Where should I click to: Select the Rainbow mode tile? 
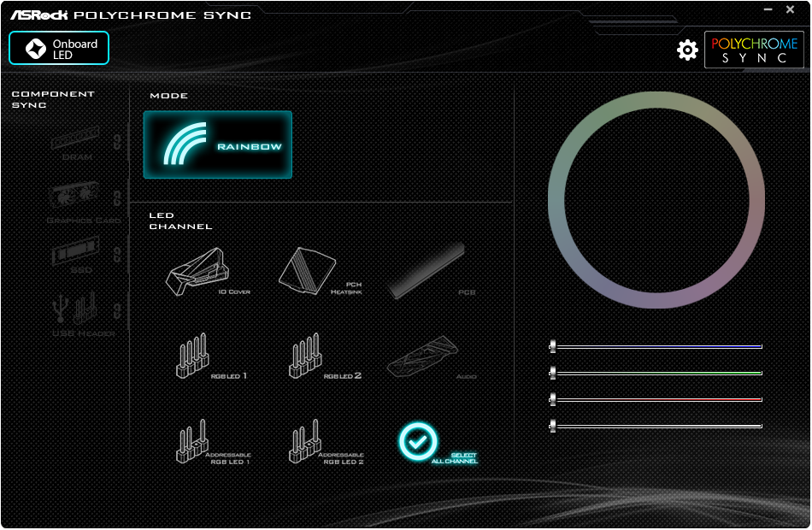[217, 144]
